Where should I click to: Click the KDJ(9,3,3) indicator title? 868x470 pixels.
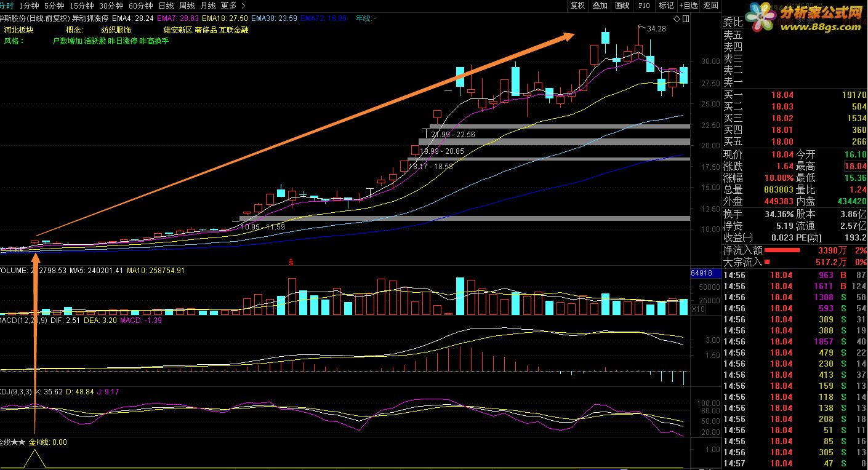pyautogui.click(x=17, y=391)
